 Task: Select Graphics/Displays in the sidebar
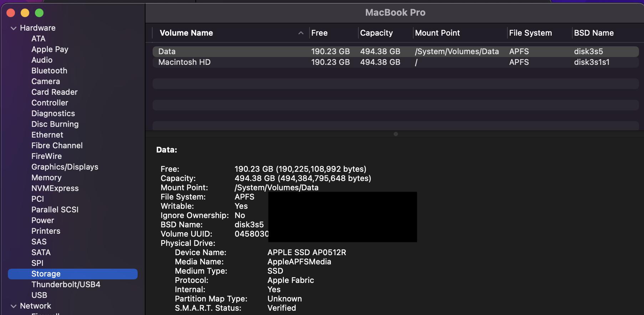coord(65,167)
